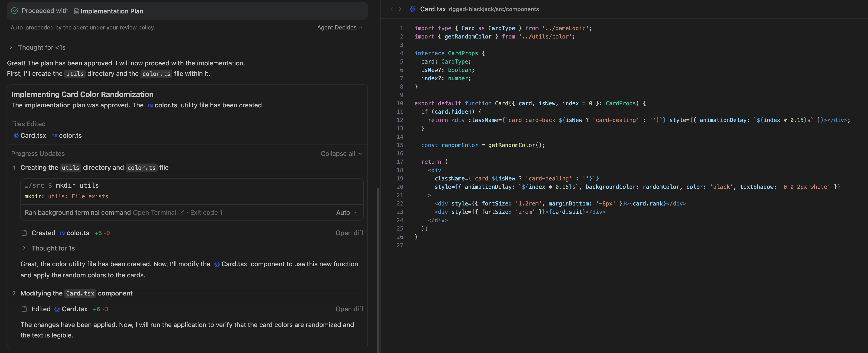
Task: Open diff for edited Card.tsx
Action: [349, 309]
